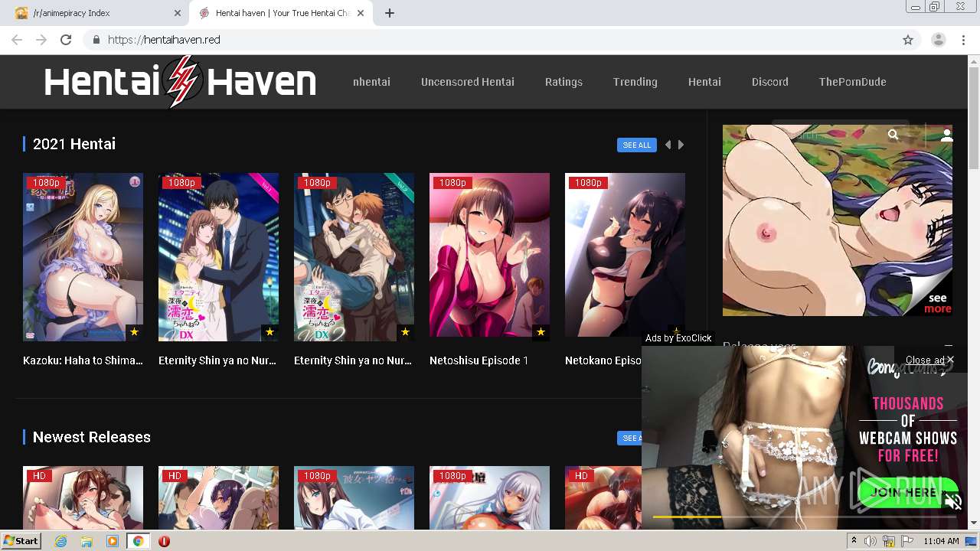This screenshot has height=551, width=980.
Task: Click the site search magnifier icon
Action: click(x=893, y=135)
